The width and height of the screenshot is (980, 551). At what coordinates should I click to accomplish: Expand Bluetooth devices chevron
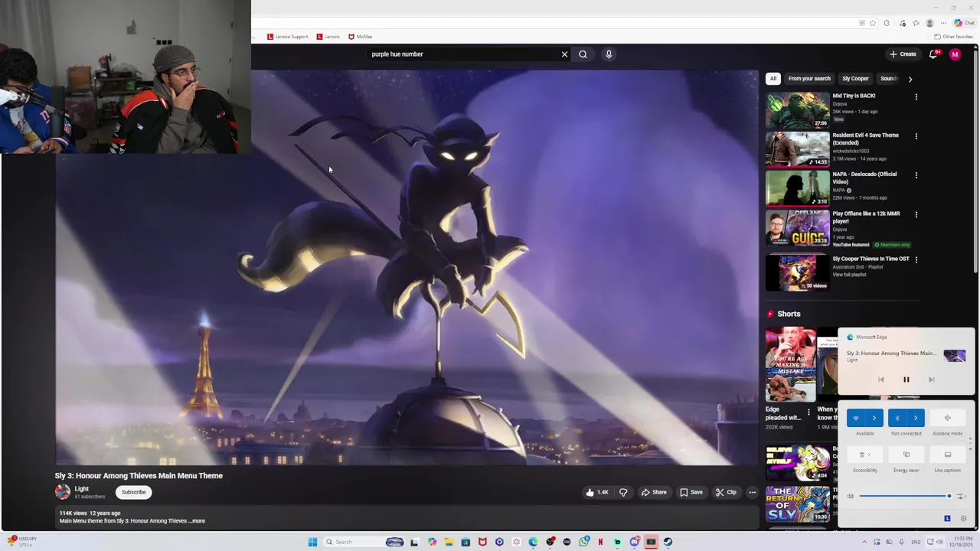point(916,418)
